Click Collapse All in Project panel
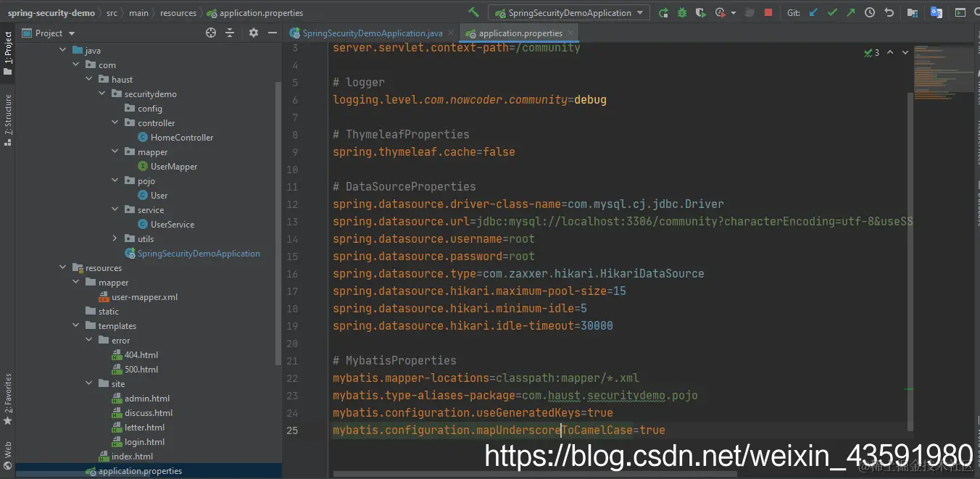Viewport: 980px width, 479px height. [230, 33]
